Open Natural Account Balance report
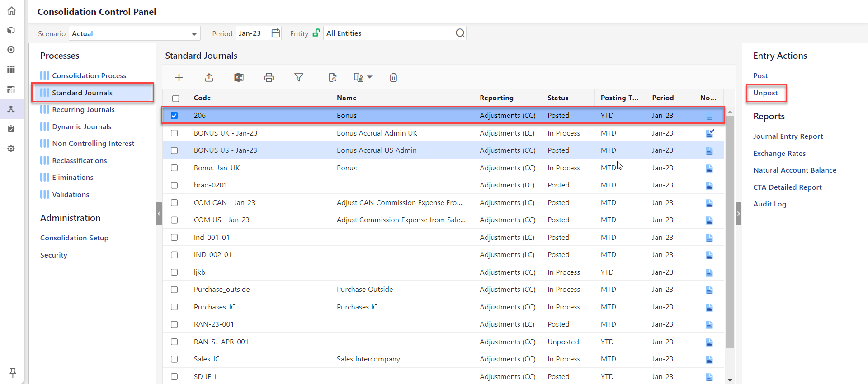Viewport: 868px width, 384px height. click(795, 170)
